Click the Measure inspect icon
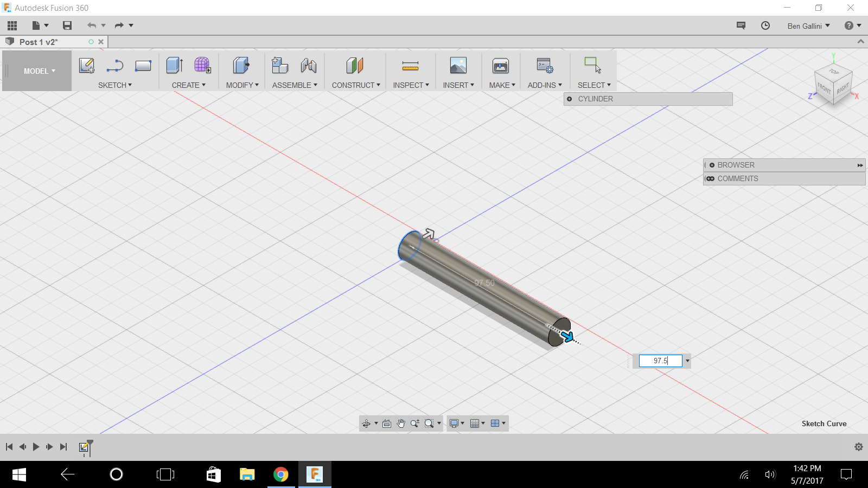This screenshot has width=868, height=488. 410,66
